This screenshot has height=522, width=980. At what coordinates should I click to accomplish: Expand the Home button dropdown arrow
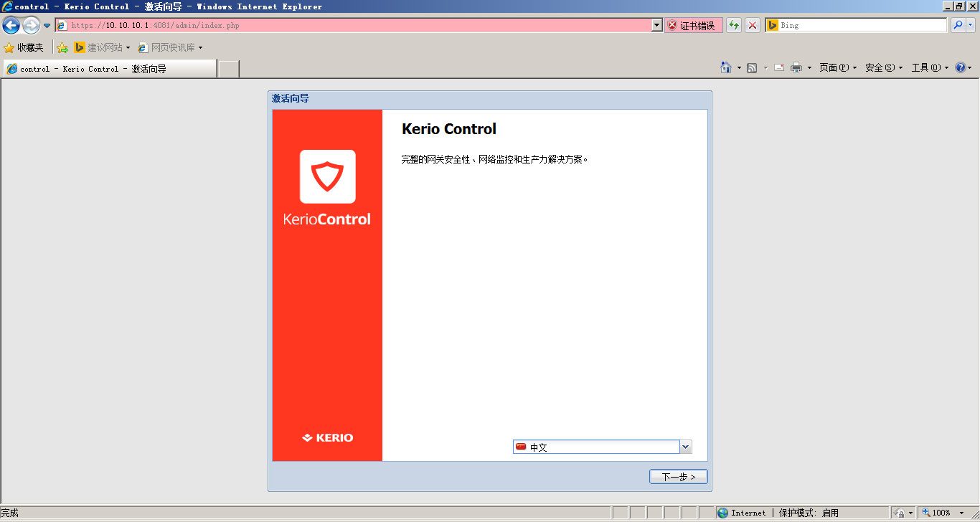[739, 67]
